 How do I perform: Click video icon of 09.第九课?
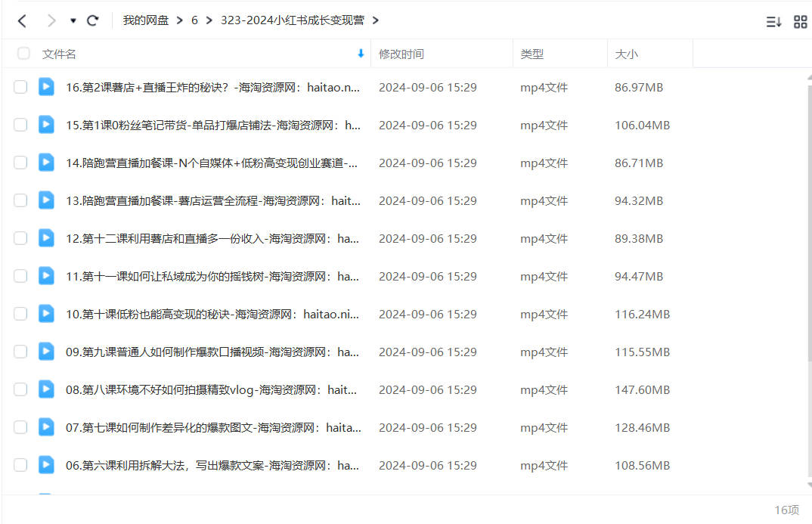point(46,351)
